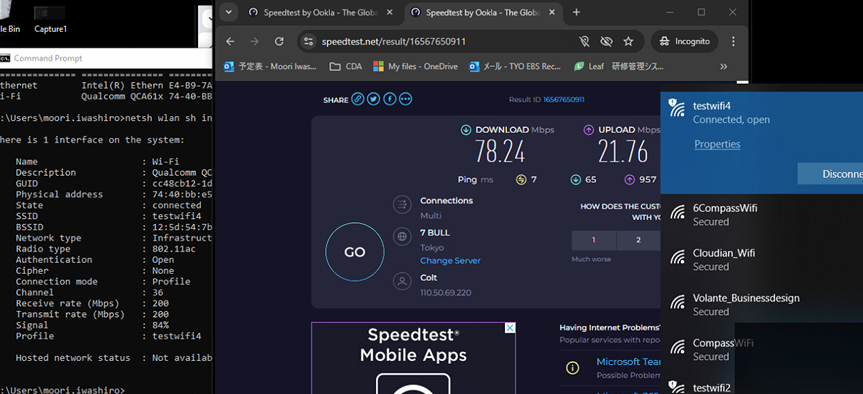Open the Chrome three-dot menu
The width and height of the screenshot is (863, 394).
733,41
